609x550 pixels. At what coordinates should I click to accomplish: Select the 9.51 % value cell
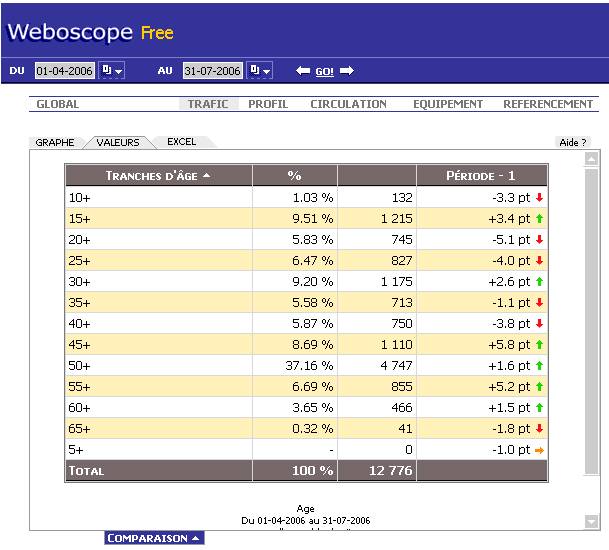(295, 219)
